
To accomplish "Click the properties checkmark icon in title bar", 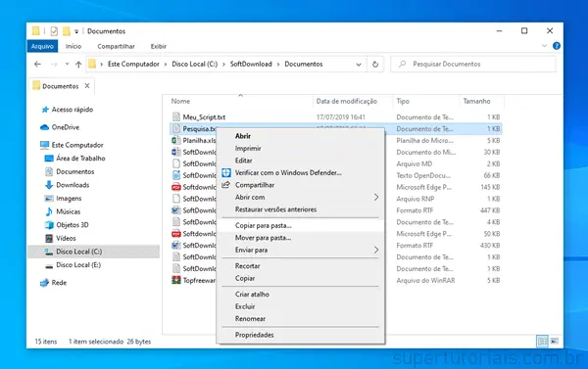I will (x=54, y=31).
